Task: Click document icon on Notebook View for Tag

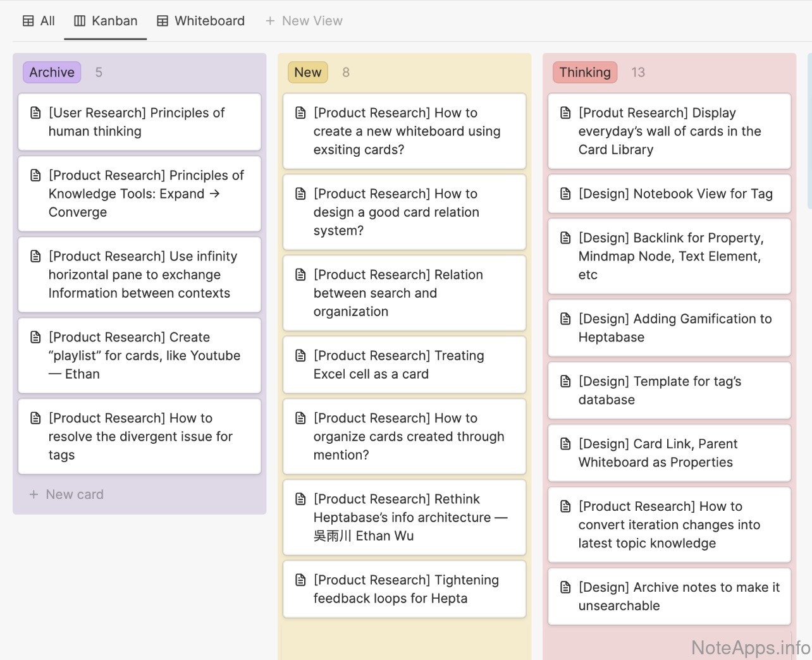Action: pyautogui.click(x=566, y=194)
